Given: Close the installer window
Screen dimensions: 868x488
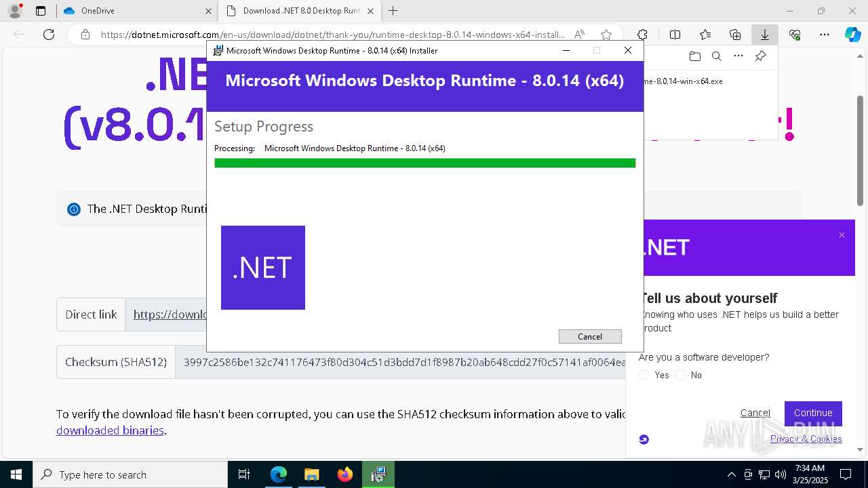Looking at the screenshot, I should pos(628,50).
